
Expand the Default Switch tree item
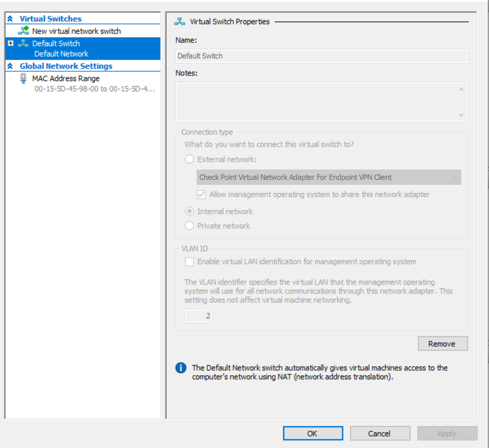[10, 43]
